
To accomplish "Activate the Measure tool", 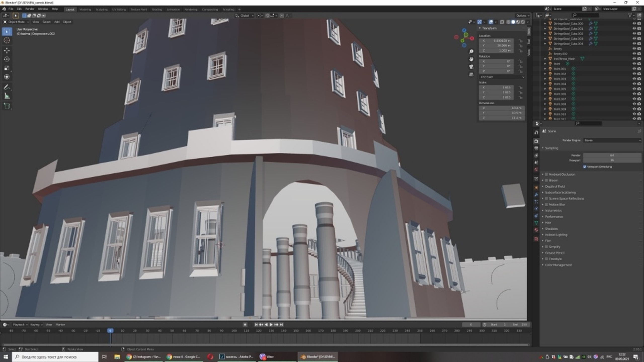I will coord(7,96).
